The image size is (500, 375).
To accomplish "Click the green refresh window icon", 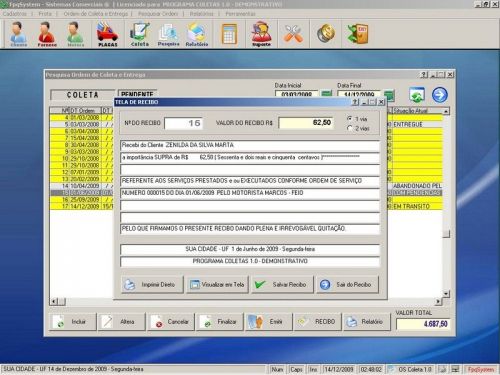I will click(417, 95).
